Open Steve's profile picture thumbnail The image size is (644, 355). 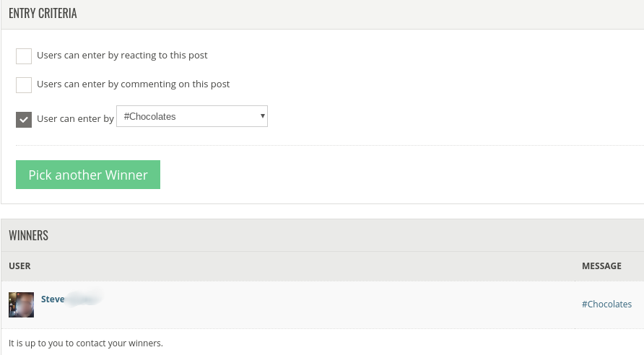tap(22, 305)
